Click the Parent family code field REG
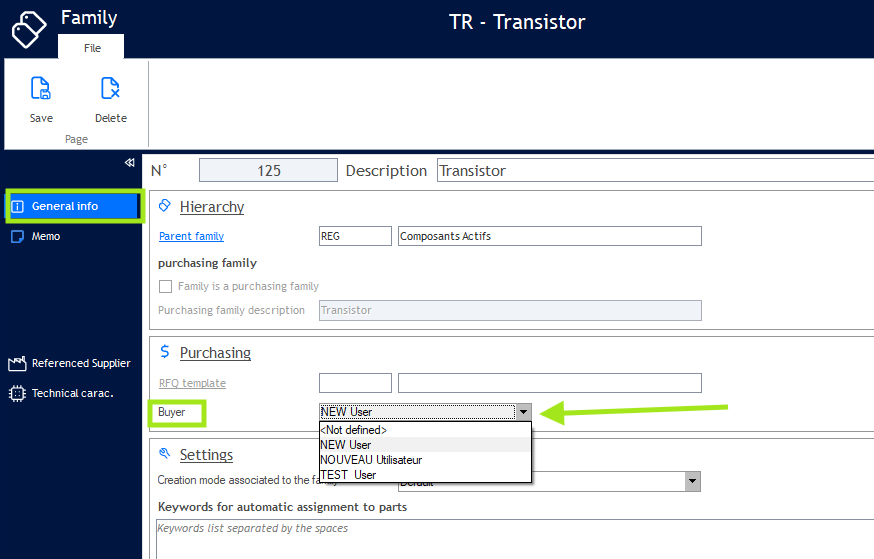Screen dimensions: 874x559 coord(354,236)
